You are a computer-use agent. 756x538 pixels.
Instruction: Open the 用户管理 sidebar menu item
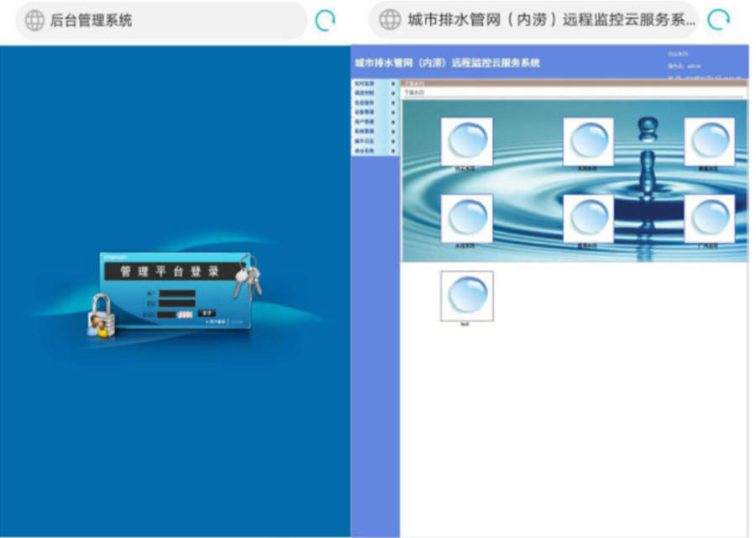(x=365, y=122)
